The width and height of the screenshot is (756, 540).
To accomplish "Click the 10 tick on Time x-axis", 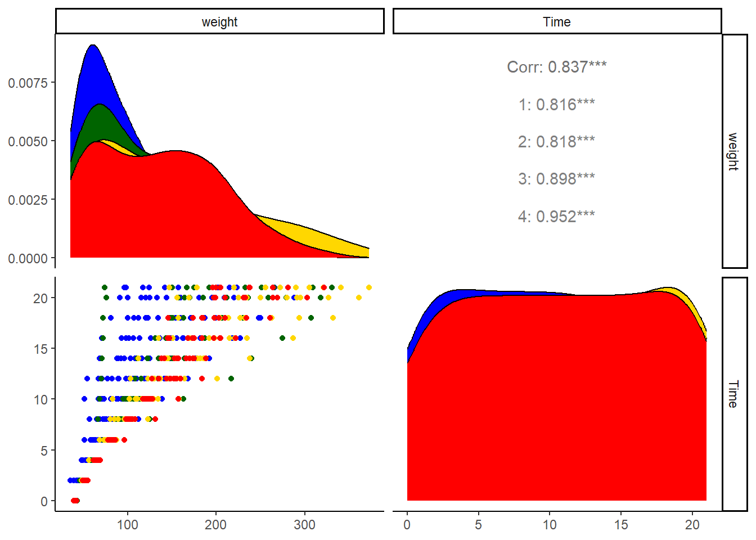I will pyautogui.click(x=550, y=525).
